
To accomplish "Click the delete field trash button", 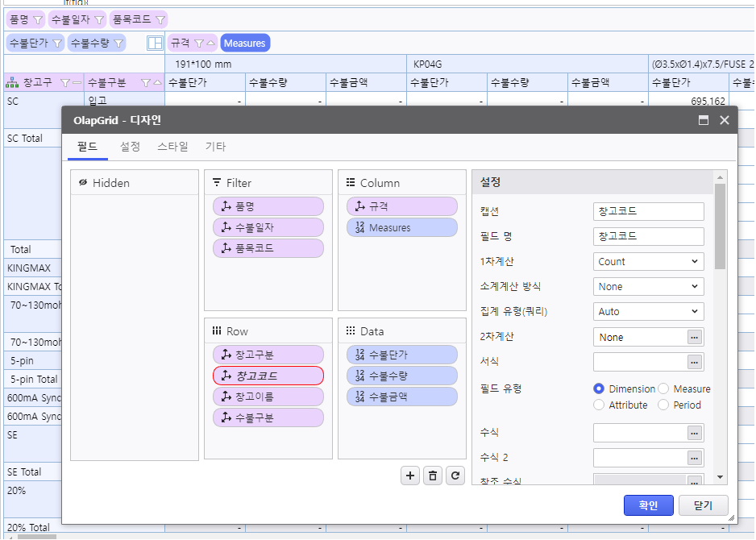I will (433, 476).
